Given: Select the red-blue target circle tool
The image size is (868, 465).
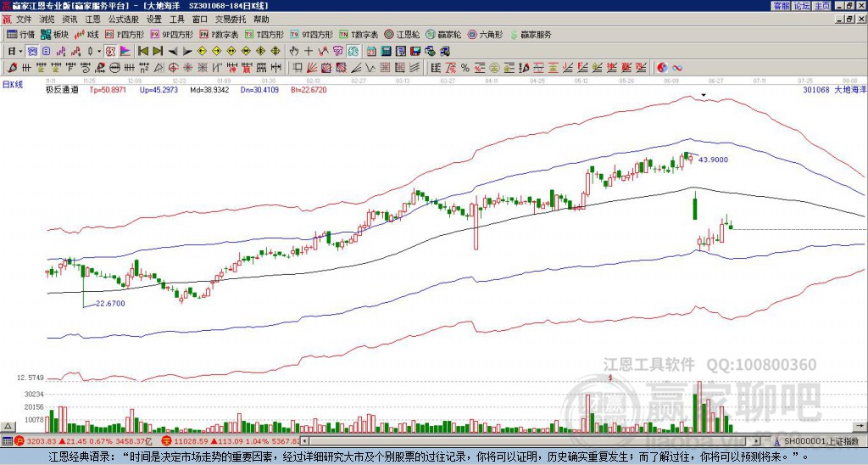Looking at the screenshot, I should [x=173, y=68].
